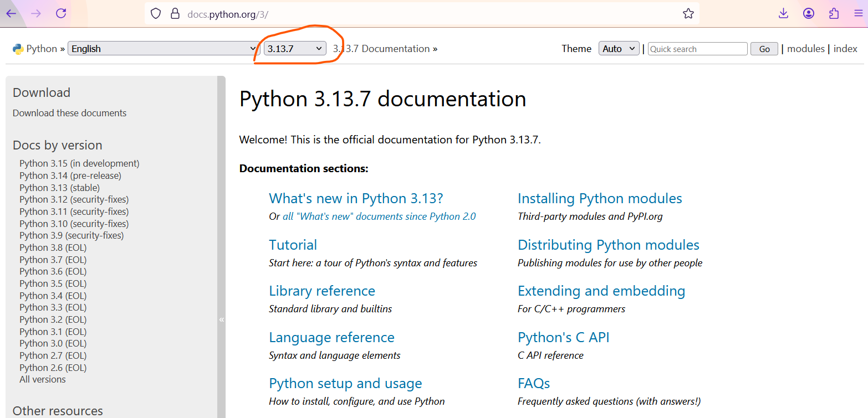The height and width of the screenshot is (418, 868).
Task: Open Python setup and usage section
Action: (345, 383)
